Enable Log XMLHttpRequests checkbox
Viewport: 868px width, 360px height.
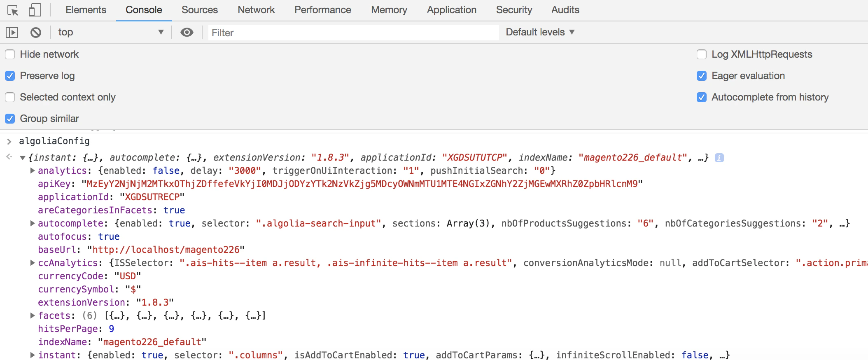pyautogui.click(x=702, y=54)
